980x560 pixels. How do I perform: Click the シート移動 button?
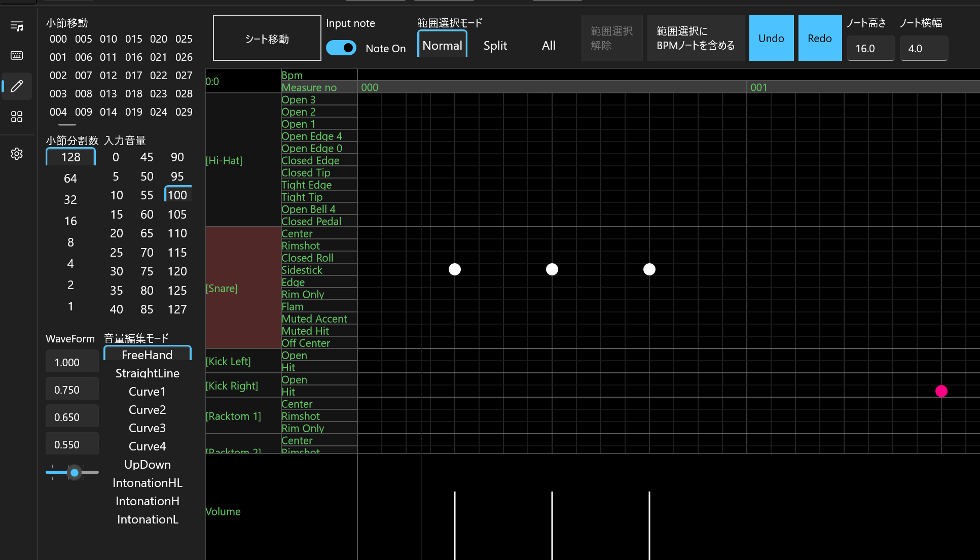(x=267, y=39)
